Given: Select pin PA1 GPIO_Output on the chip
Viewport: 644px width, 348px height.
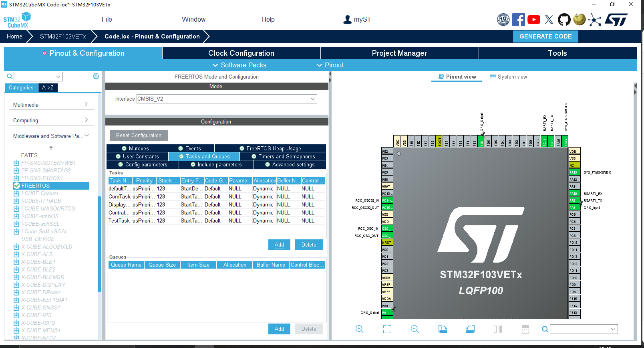Looking at the screenshot, I should pyautogui.click(x=387, y=313).
